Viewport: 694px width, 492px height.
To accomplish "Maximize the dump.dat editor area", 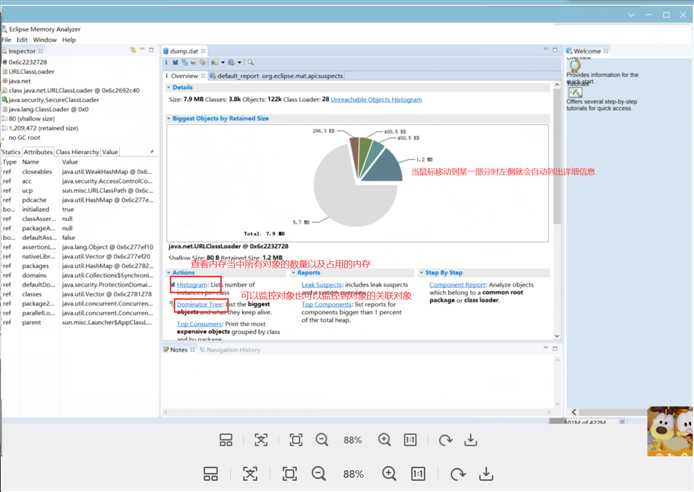I will tap(555, 50).
